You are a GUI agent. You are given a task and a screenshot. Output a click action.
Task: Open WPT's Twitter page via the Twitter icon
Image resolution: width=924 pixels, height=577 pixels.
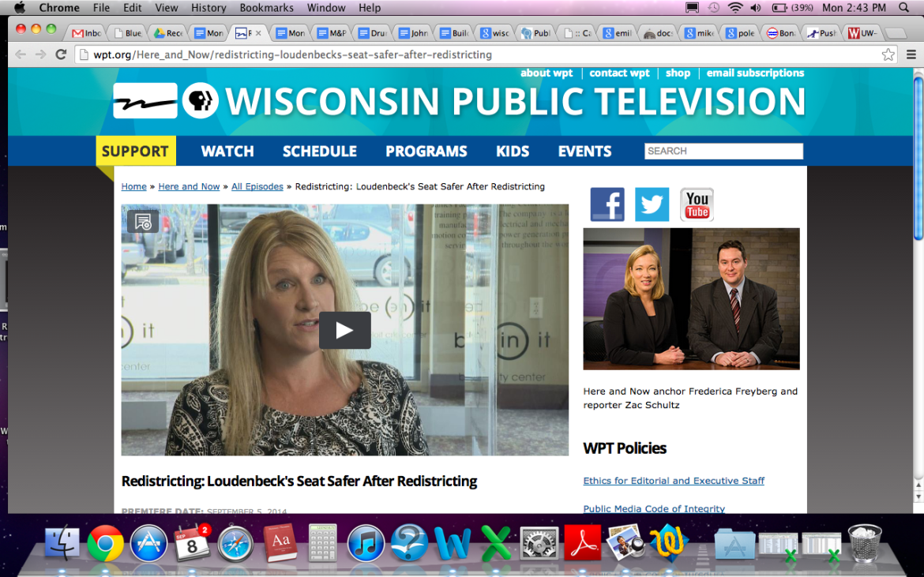[652, 204]
